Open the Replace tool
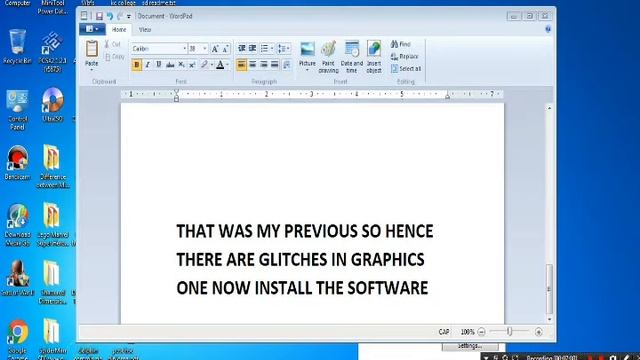The height and width of the screenshot is (360, 640). (x=404, y=56)
